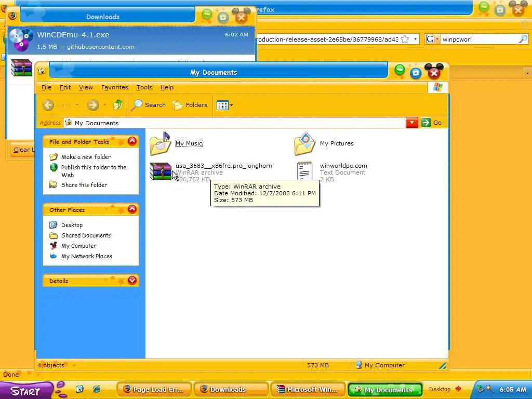Click the system tray icons area
The image size is (532, 399).
click(485, 389)
